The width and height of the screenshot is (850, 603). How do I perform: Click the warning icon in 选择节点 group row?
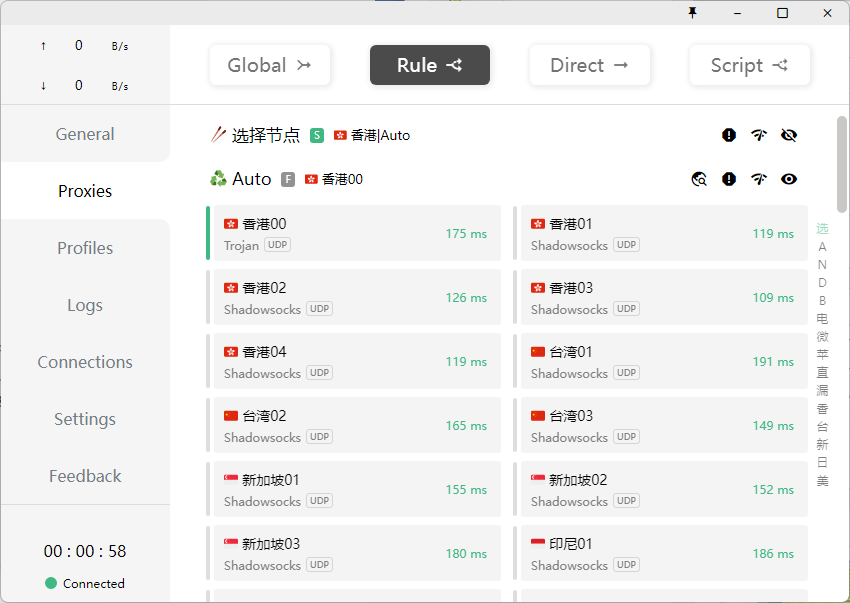click(729, 135)
